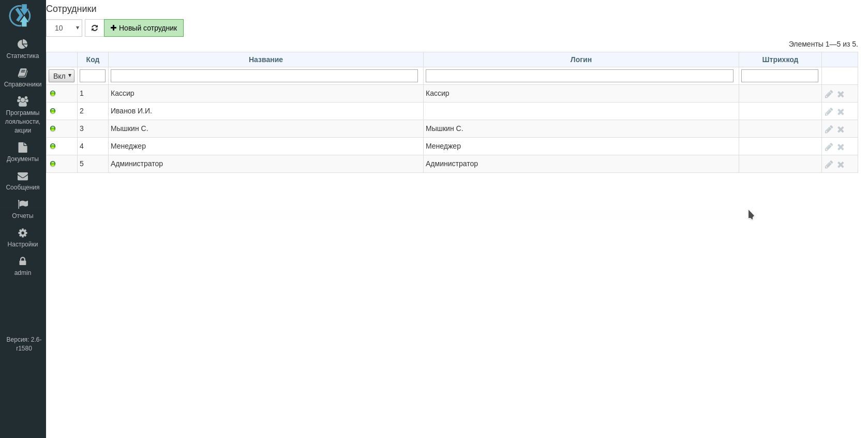Open the Сообщения section
The image size is (868, 438).
pyautogui.click(x=23, y=181)
